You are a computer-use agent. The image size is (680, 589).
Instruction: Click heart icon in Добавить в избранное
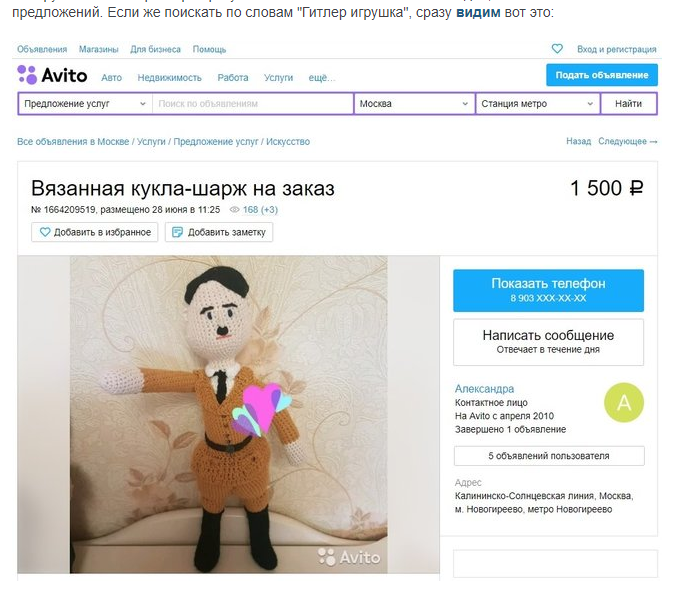click(45, 232)
